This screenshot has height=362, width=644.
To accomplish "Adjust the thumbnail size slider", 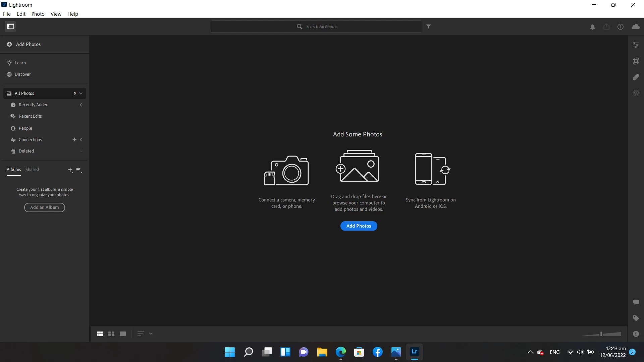I will (x=601, y=334).
